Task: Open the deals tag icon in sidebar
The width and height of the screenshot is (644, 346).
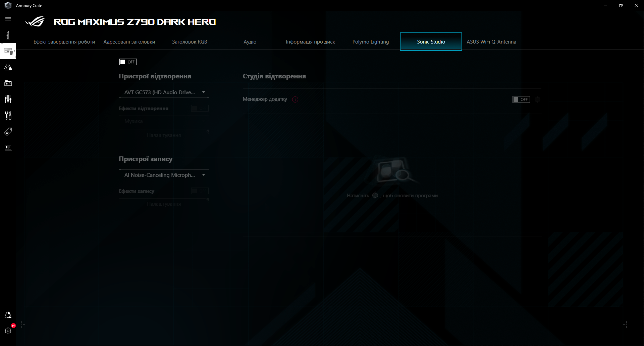Action: [x=8, y=132]
